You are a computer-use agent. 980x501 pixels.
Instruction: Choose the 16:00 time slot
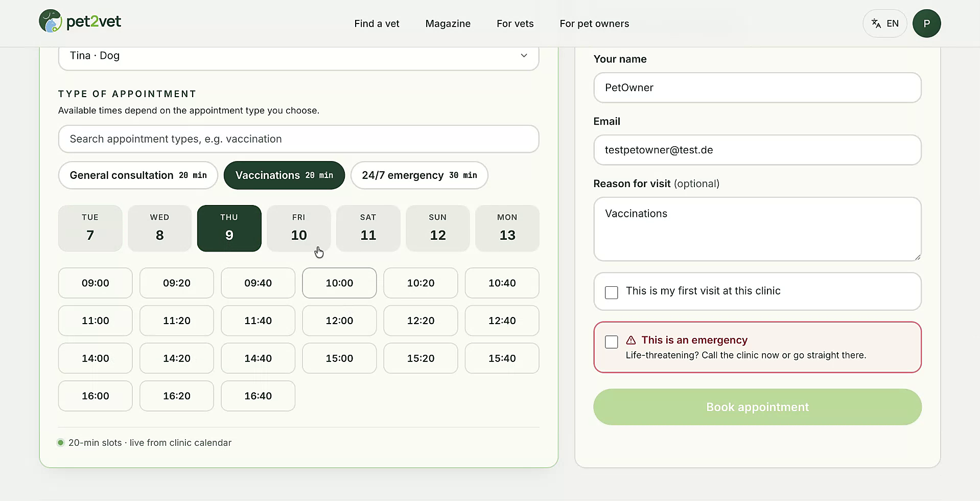(95, 396)
